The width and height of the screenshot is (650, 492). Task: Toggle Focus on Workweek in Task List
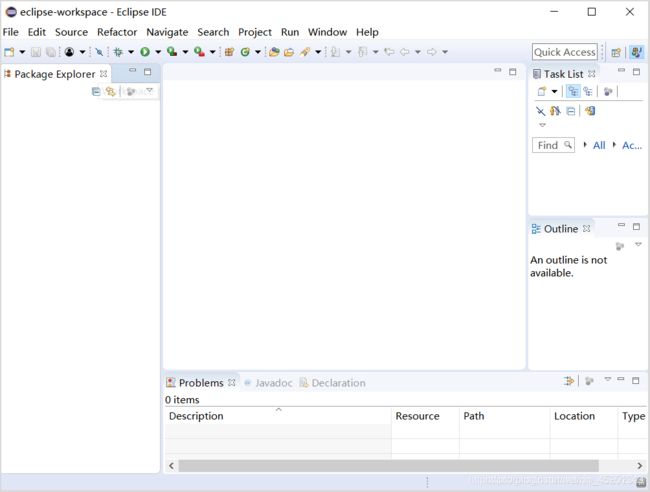tap(608, 92)
